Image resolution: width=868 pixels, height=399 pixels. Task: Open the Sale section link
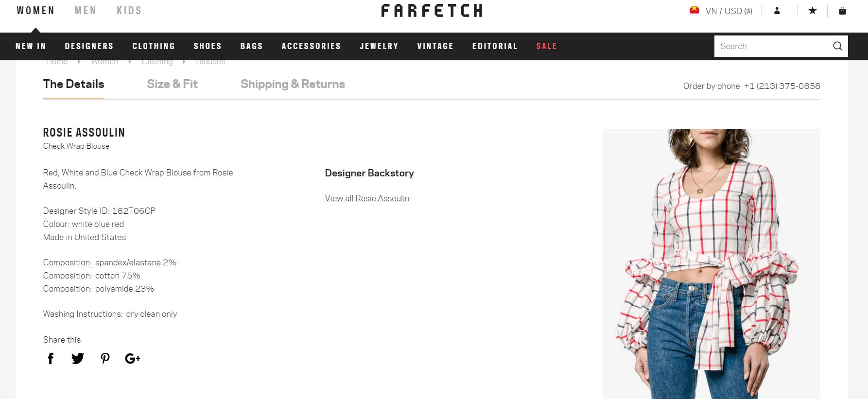coord(546,46)
